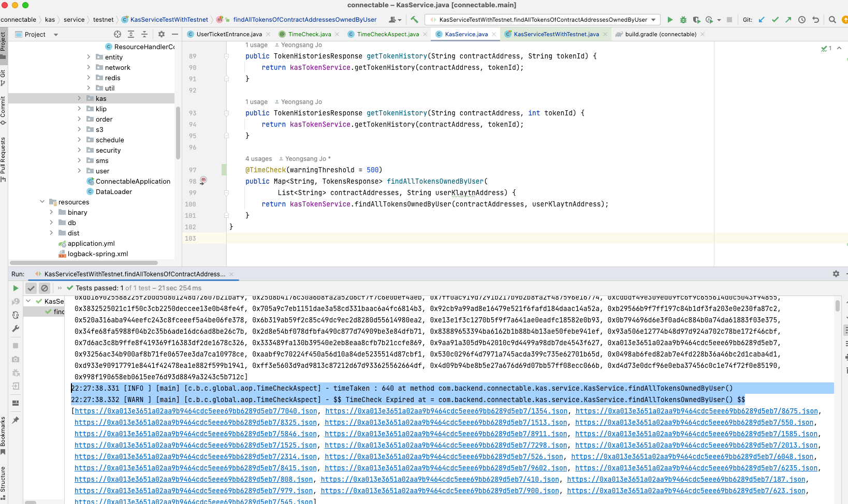Collapse the resources folder
848x504 pixels.
pyautogui.click(x=42, y=202)
